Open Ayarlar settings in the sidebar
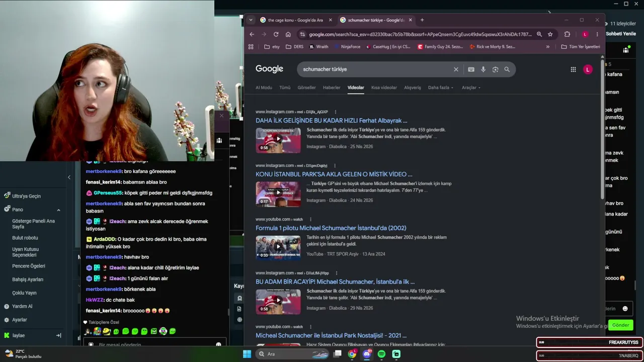This screenshot has height=362, width=644. click(19, 320)
